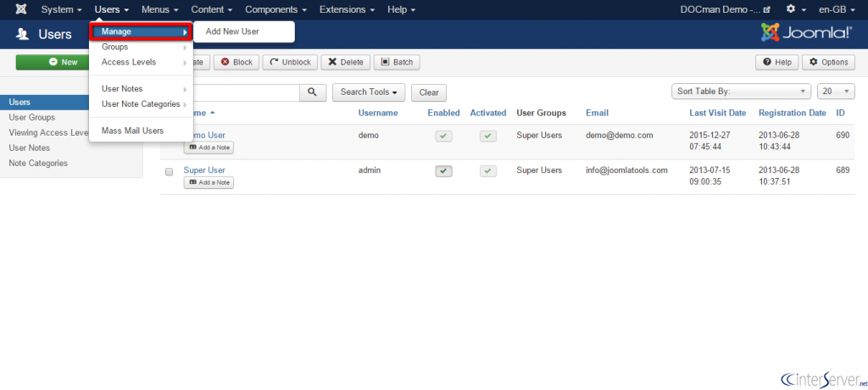Click the Help button in toolbar

[777, 62]
